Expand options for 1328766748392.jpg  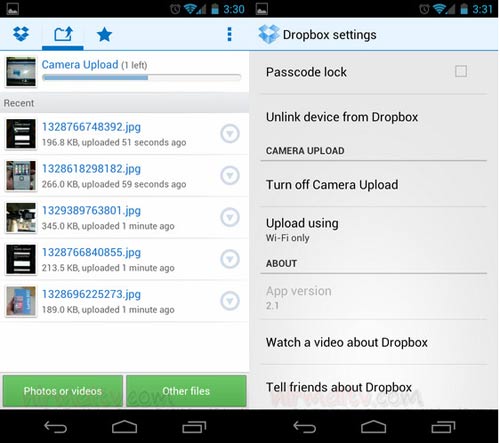230,134
